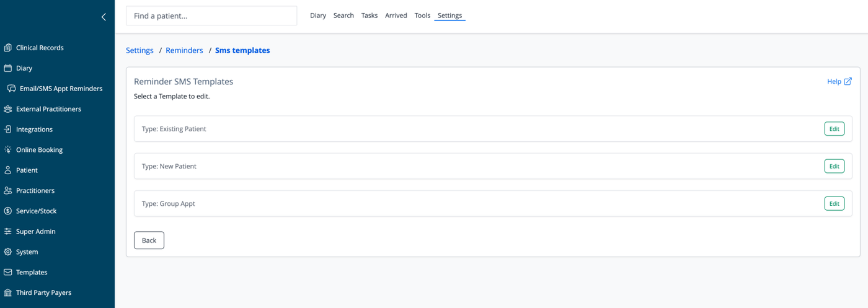
Task: Edit the Existing Patient template
Action: tap(834, 129)
